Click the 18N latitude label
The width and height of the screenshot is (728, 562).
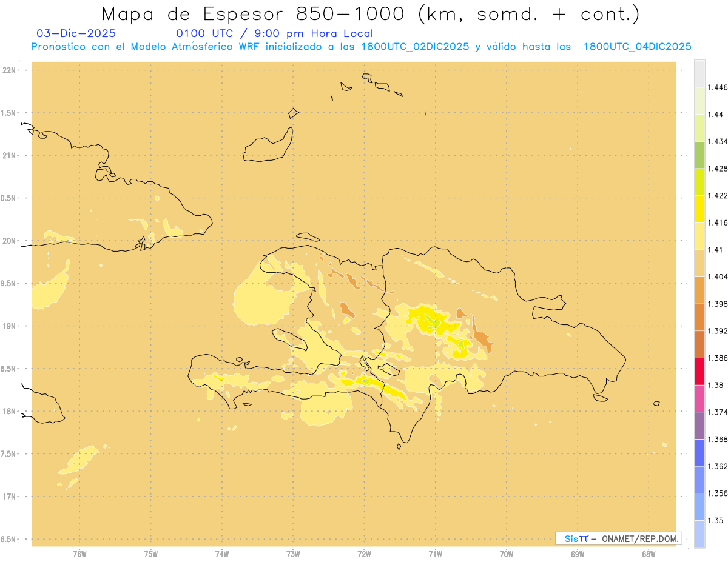(x=10, y=412)
